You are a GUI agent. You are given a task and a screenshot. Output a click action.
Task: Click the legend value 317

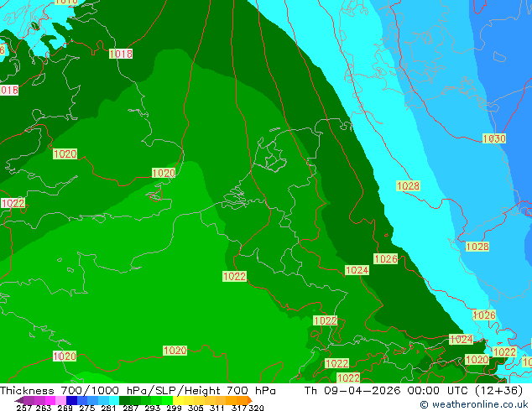coord(239,408)
